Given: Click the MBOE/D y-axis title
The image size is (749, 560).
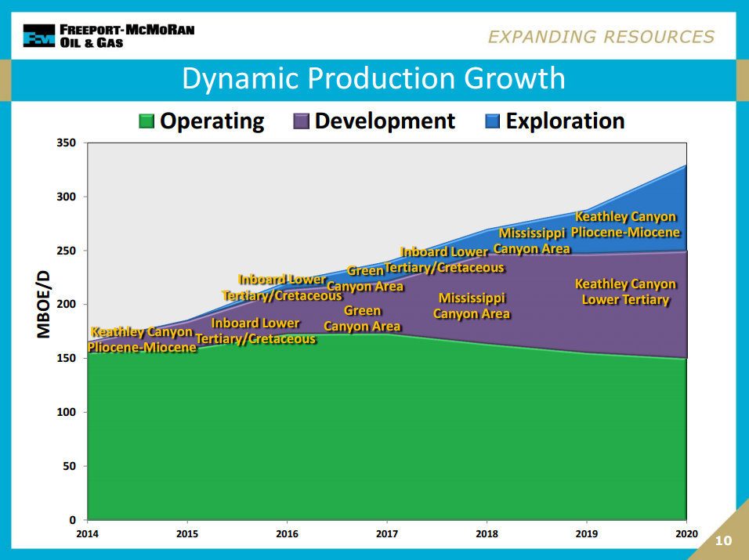Looking at the screenshot, I should [45, 302].
